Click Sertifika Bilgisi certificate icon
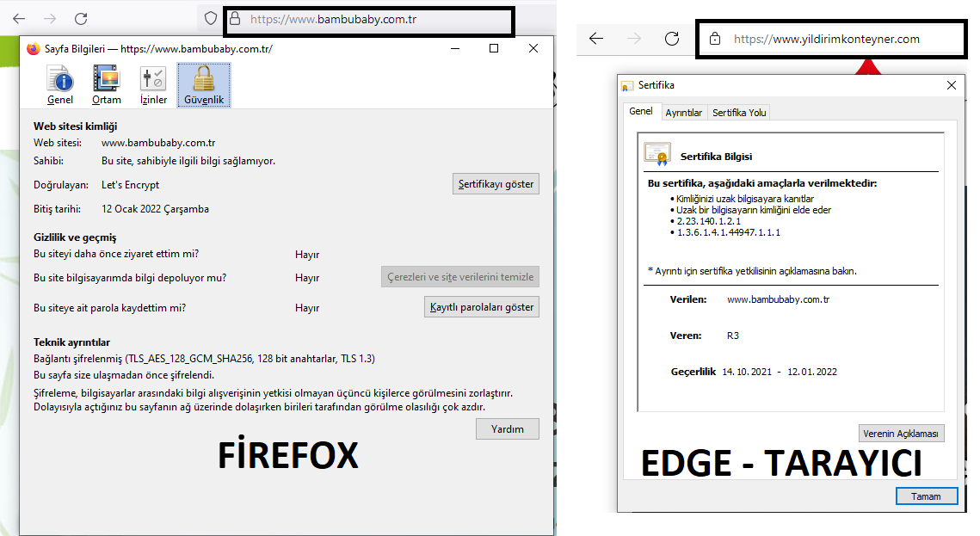The width and height of the screenshot is (980, 536). click(x=657, y=154)
